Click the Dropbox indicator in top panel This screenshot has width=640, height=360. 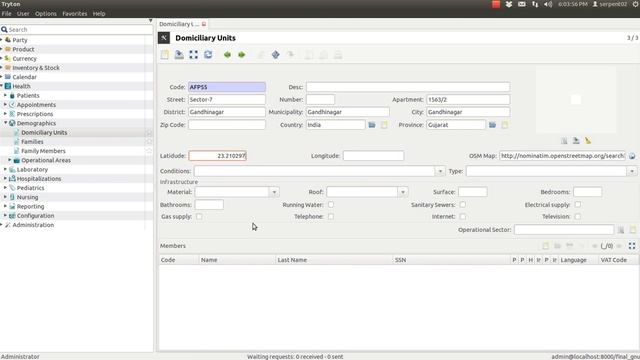pyautogui.click(x=509, y=4)
